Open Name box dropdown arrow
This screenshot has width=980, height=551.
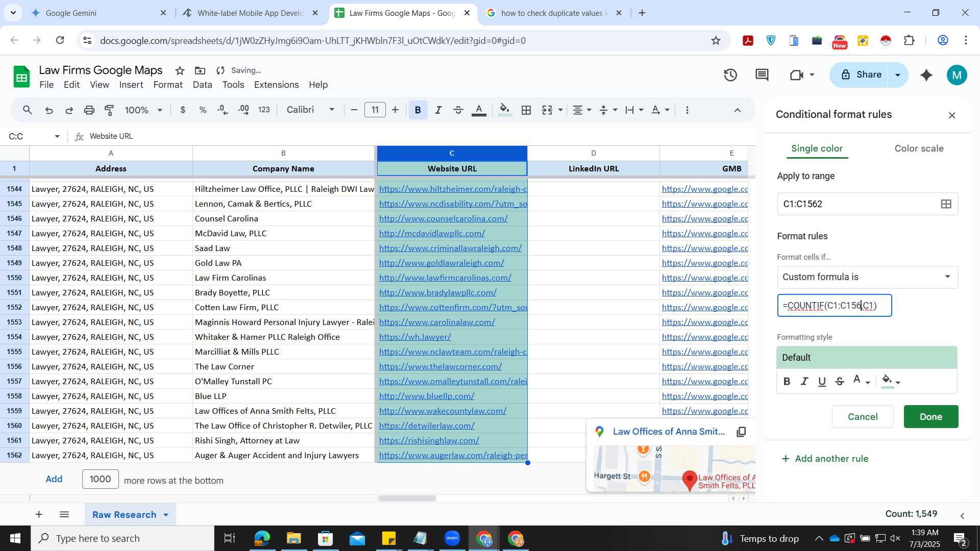[57, 136]
